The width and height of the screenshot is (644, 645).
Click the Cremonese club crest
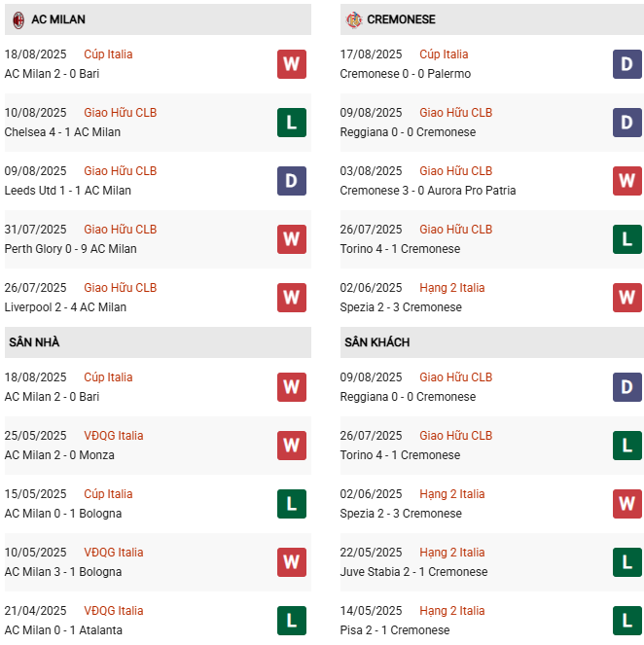coord(353,19)
